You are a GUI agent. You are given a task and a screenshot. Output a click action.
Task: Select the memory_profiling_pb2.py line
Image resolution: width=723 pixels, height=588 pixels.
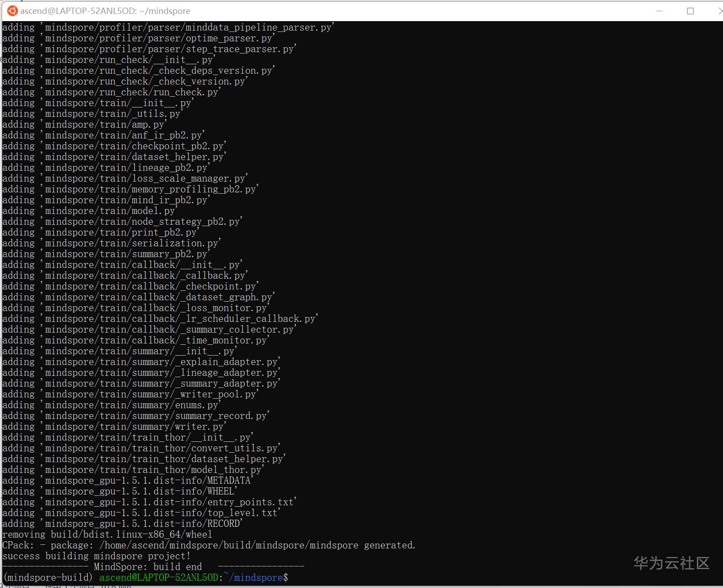[130, 189]
